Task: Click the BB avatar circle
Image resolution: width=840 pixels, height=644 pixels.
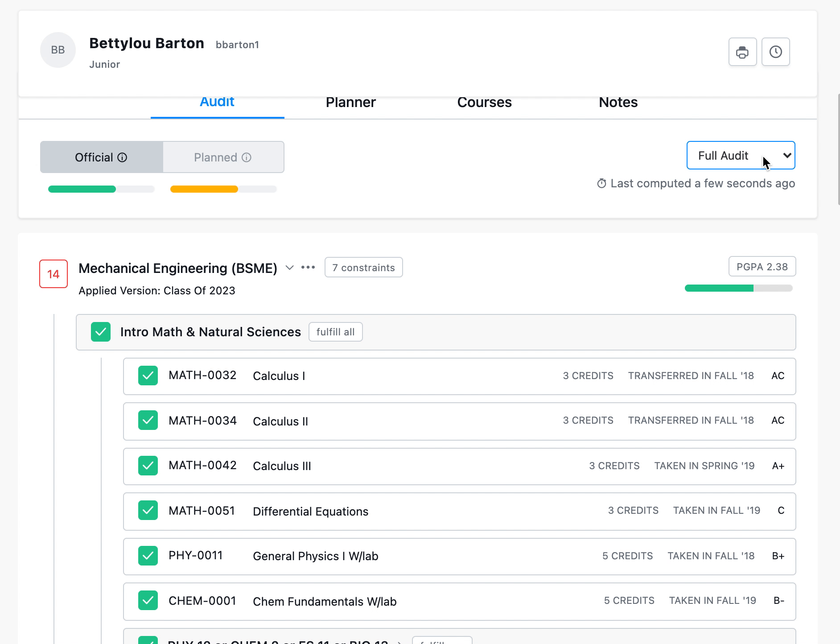Action: [58, 50]
